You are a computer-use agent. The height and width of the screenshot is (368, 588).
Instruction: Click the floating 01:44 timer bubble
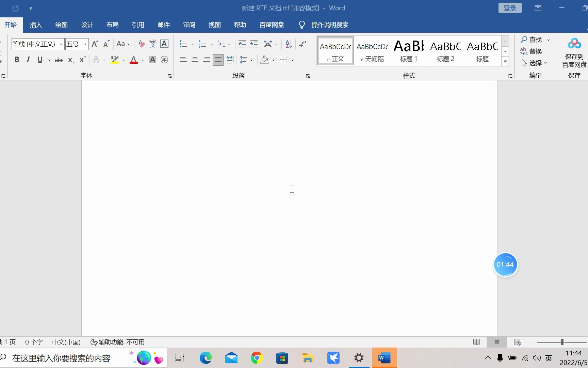[x=505, y=264]
